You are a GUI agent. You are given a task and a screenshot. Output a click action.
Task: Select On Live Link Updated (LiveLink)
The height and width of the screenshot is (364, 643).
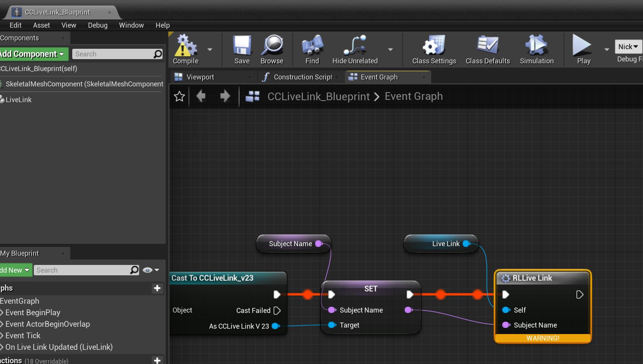point(58,347)
